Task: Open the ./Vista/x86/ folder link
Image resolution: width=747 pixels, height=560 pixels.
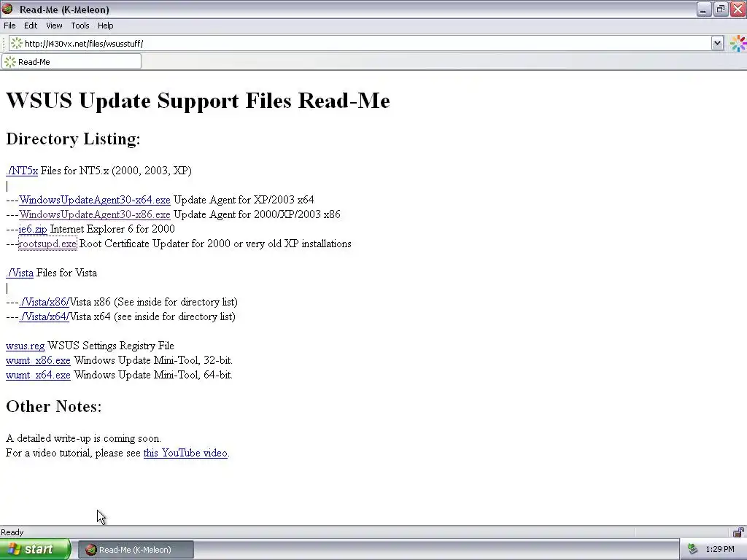Action: (44, 302)
